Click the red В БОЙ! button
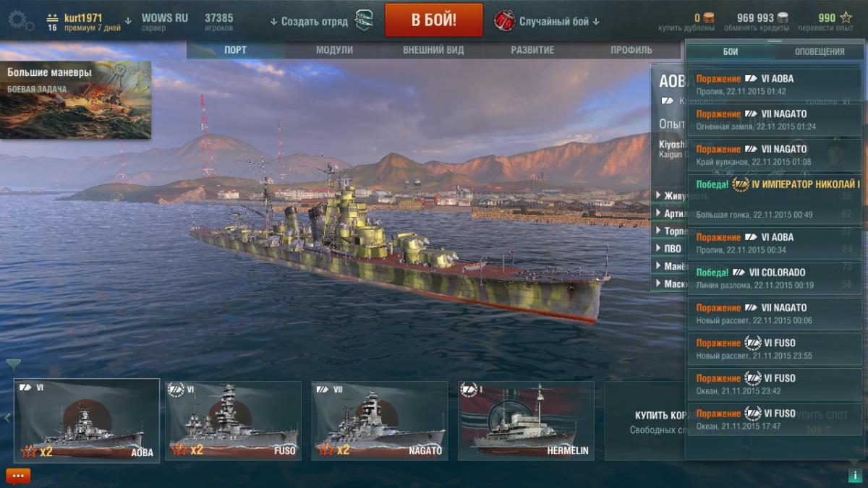The width and height of the screenshot is (868, 488). (434, 20)
